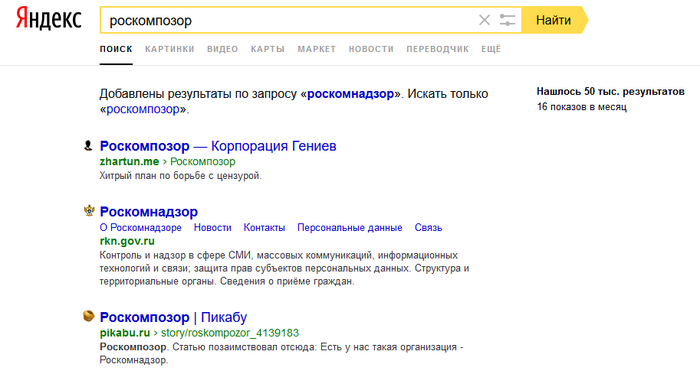Open the Карты tab

click(x=267, y=49)
